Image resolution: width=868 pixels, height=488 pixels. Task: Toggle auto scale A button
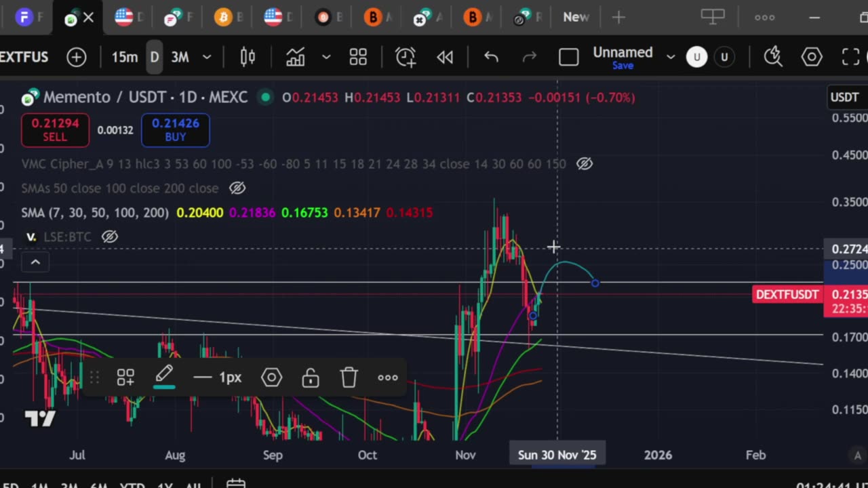click(x=857, y=455)
